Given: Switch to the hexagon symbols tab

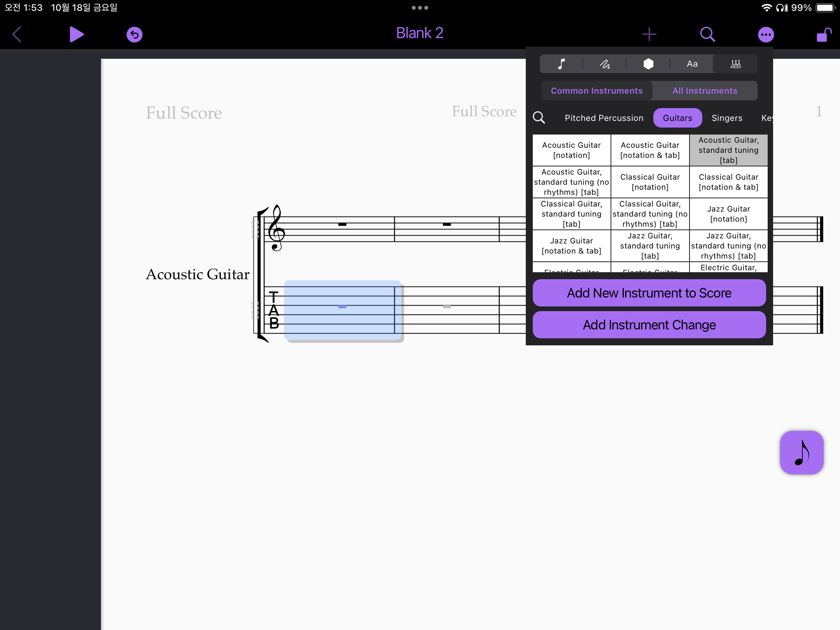Looking at the screenshot, I should (x=648, y=64).
